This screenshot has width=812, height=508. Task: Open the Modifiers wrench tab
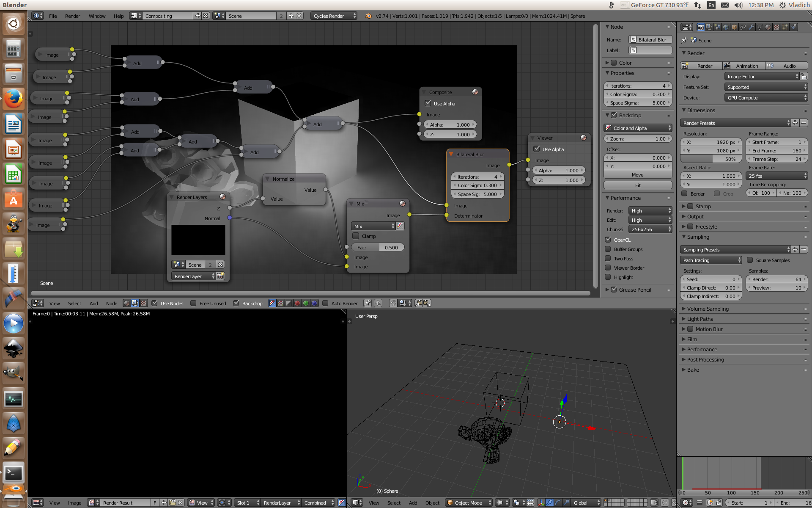(751, 27)
